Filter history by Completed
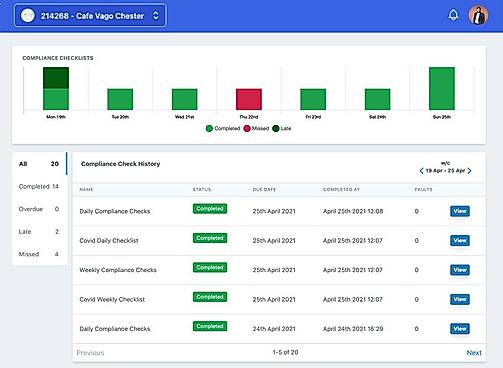This screenshot has height=368, width=503. tap(39, 186)
